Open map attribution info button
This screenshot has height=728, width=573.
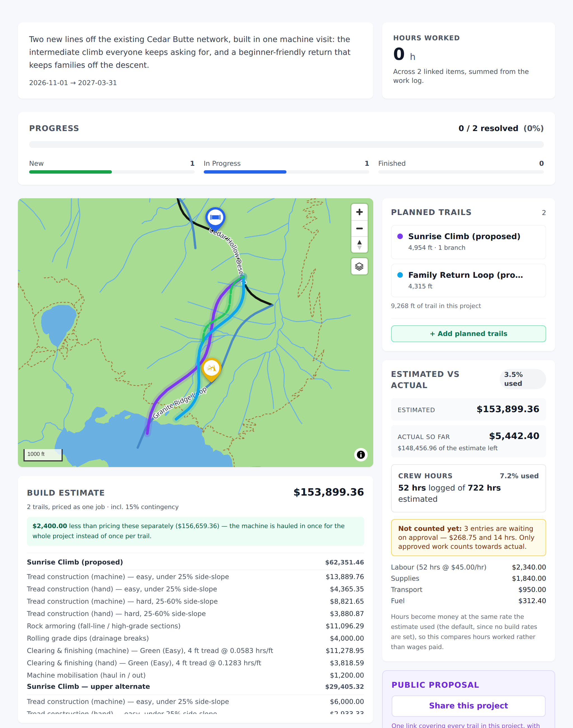tap(361, 455)
